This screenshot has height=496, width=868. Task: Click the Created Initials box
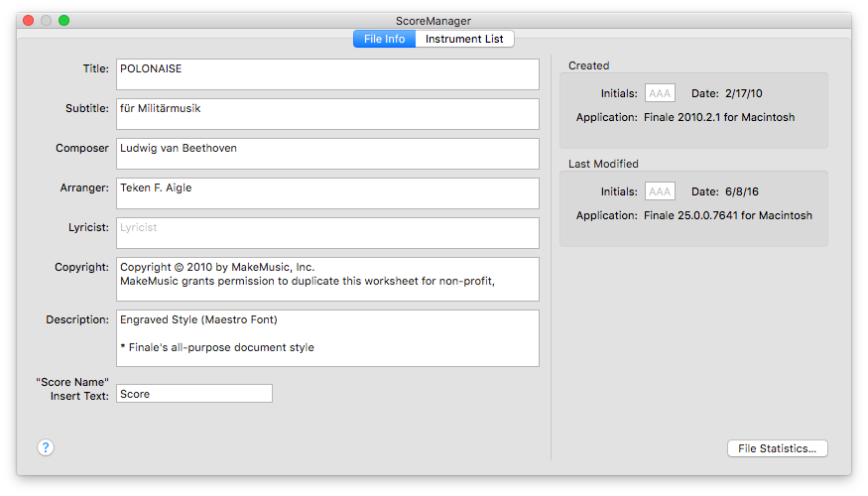click(x=660, y=93)
